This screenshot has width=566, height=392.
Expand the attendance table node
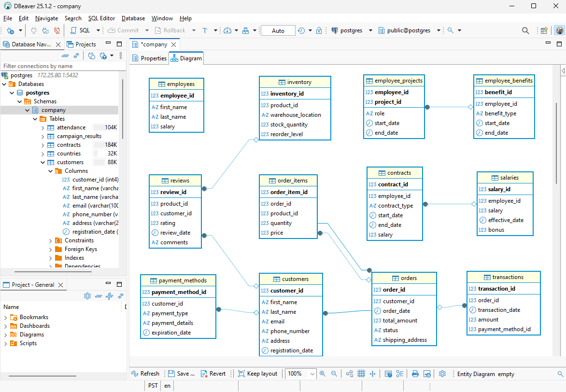click(x=42, y=128)
